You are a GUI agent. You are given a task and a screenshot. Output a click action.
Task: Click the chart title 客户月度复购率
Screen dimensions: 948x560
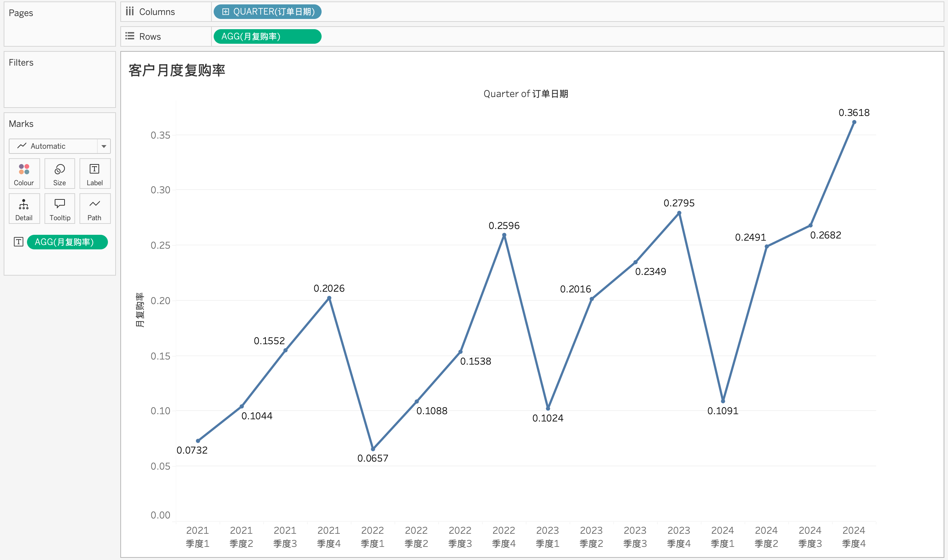point(176,71)
